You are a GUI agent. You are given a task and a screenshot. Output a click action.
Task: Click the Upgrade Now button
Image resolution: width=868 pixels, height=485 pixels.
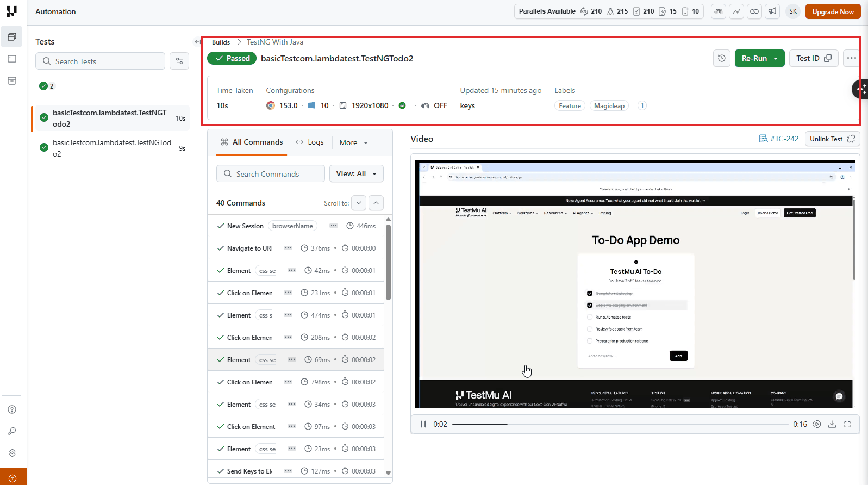[833, 11]
